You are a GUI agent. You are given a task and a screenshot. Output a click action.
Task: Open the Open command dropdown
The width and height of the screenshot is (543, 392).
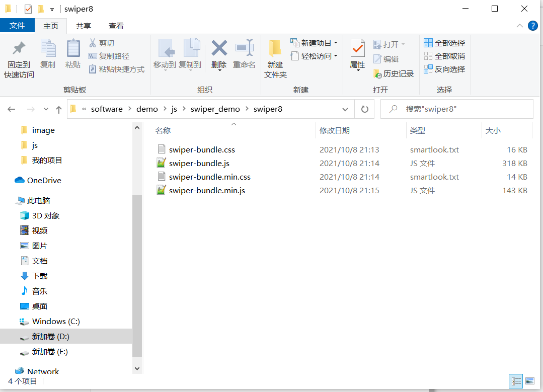tap(389, 44)
